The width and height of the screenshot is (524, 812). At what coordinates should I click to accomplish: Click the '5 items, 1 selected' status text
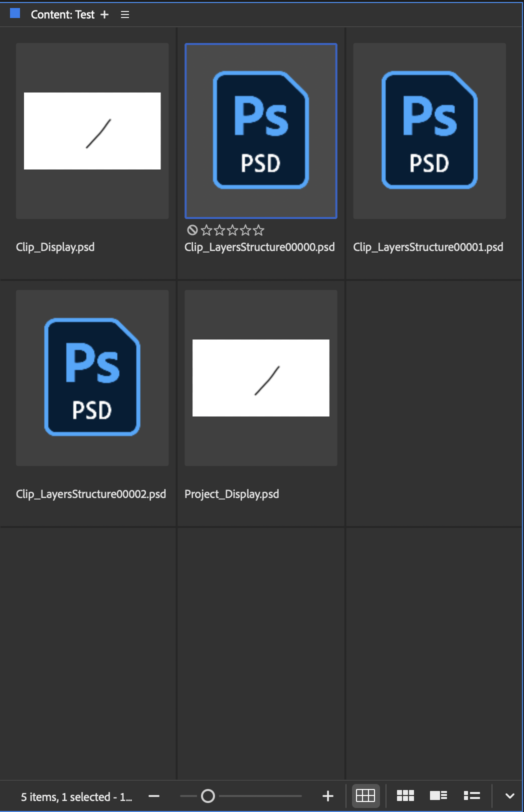coord(76,797)
